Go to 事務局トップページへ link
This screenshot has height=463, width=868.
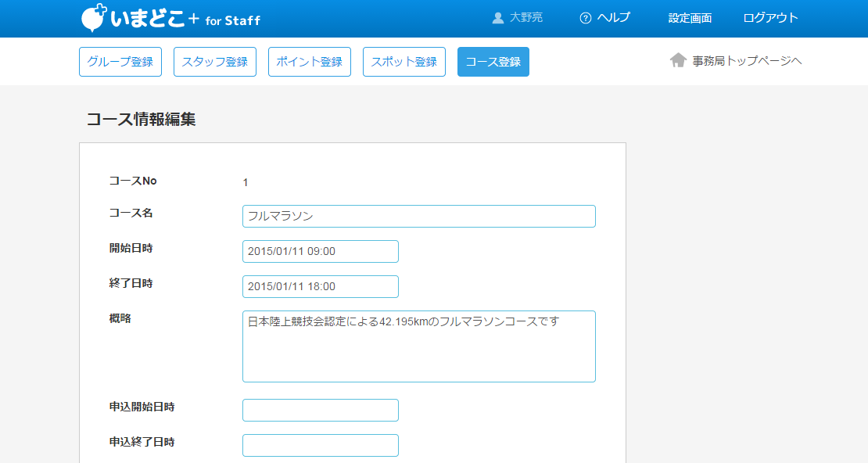click(x=747, y=61)
